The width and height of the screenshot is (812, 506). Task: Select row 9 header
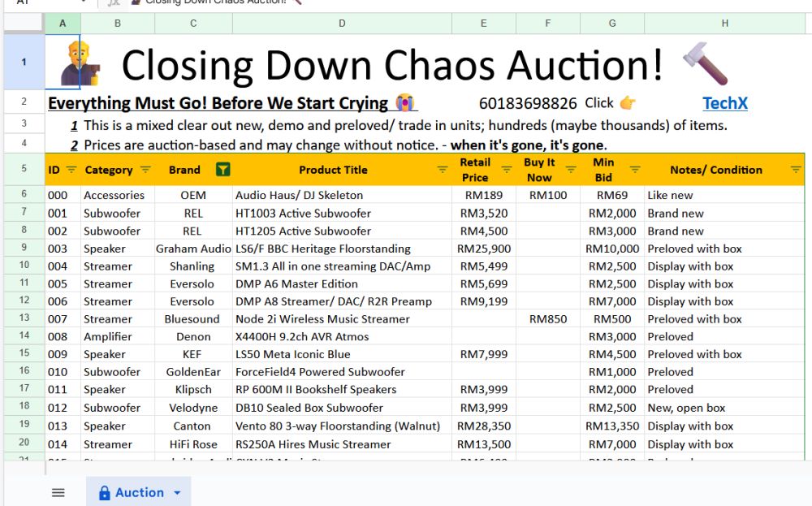24,249
